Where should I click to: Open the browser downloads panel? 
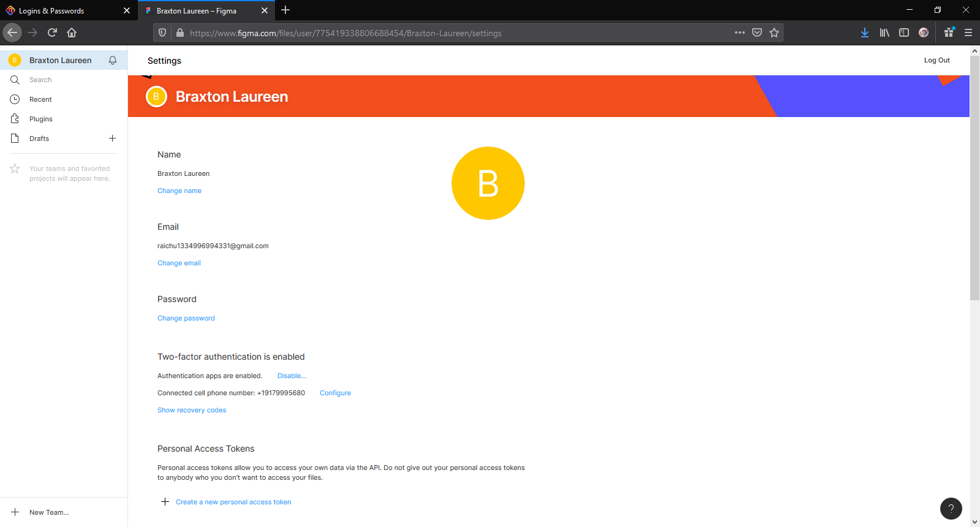click(865, 32)
